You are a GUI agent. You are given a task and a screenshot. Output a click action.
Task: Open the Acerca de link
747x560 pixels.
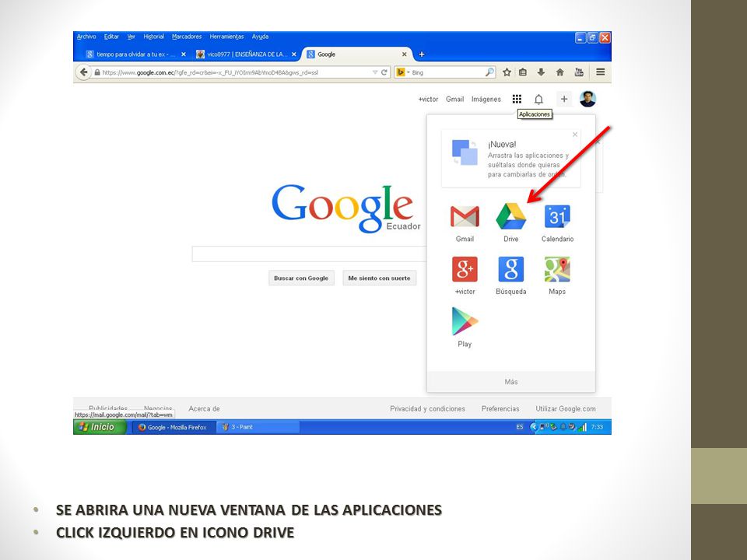[x=204, y=408]
